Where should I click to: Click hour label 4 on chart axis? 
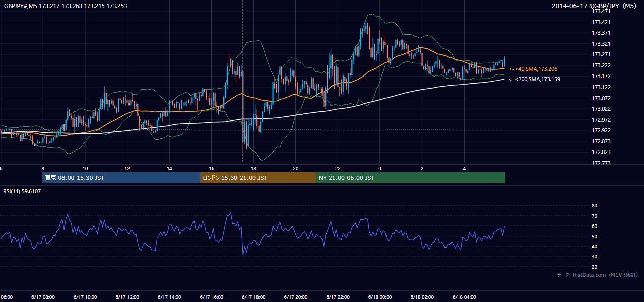(x=464, y=169)
